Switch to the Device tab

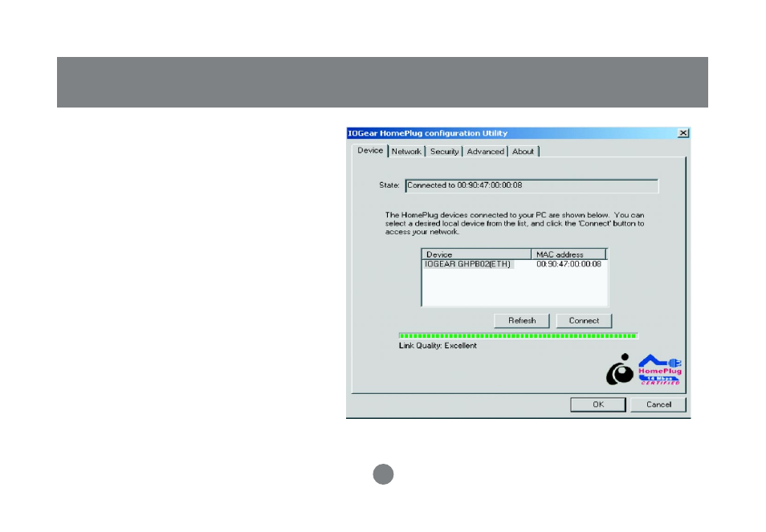coord(370,151)
